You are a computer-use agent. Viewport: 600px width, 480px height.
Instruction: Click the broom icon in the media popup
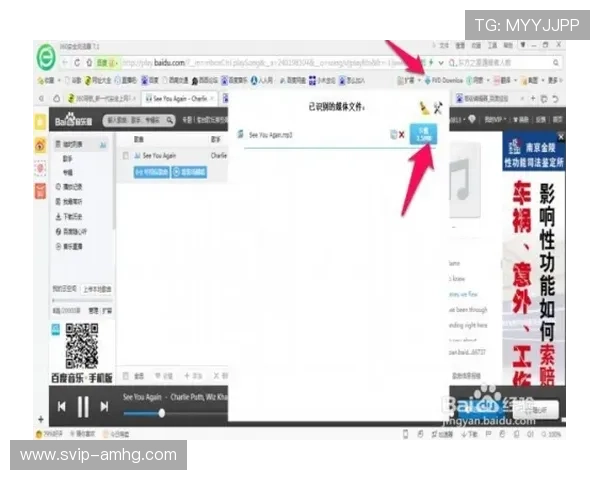click(422, 108)
